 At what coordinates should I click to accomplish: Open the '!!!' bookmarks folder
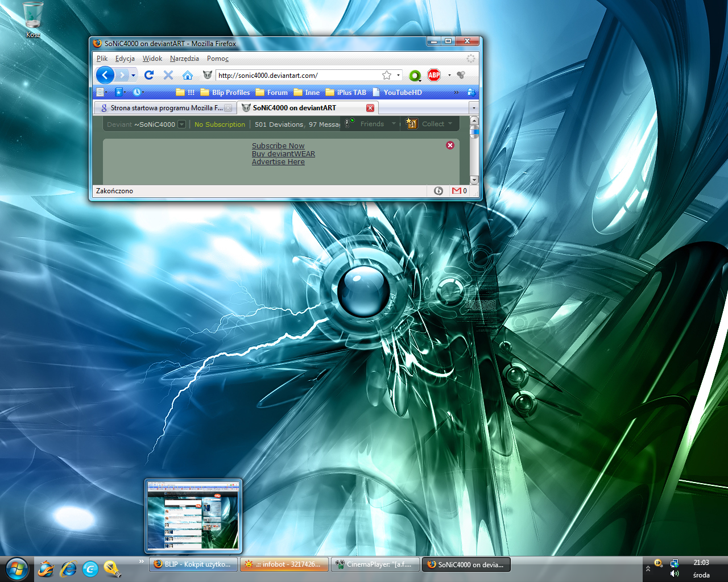click(185, 93)
